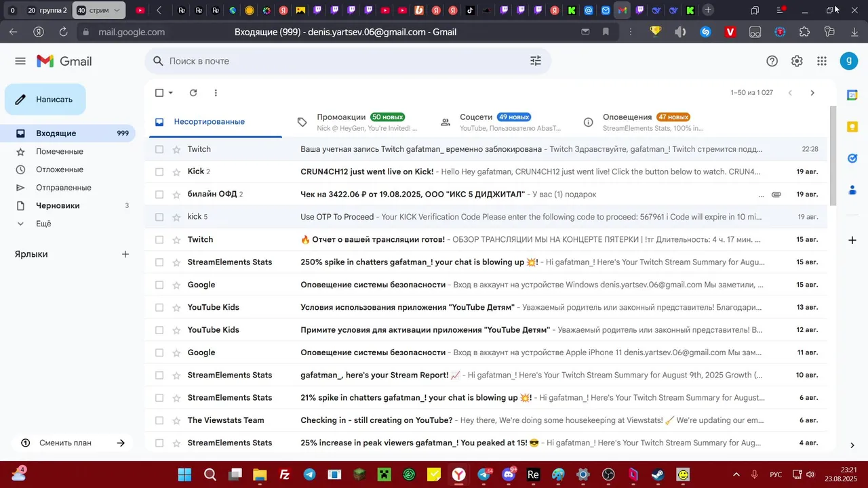Tick the select-all emails checkbox

[159, 93]
